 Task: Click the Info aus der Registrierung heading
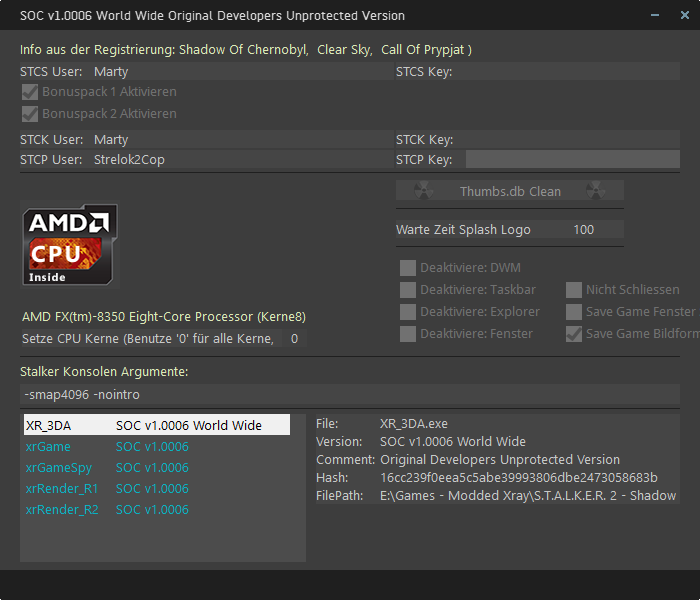(246, 50)
